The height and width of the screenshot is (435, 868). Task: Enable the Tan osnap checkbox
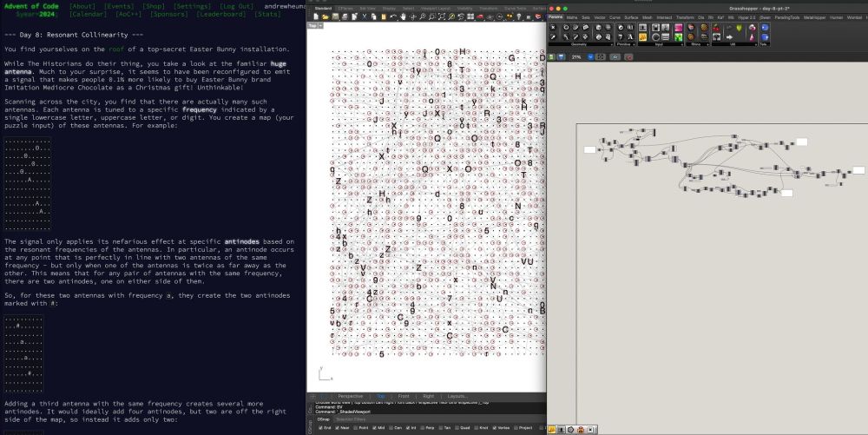441,428
